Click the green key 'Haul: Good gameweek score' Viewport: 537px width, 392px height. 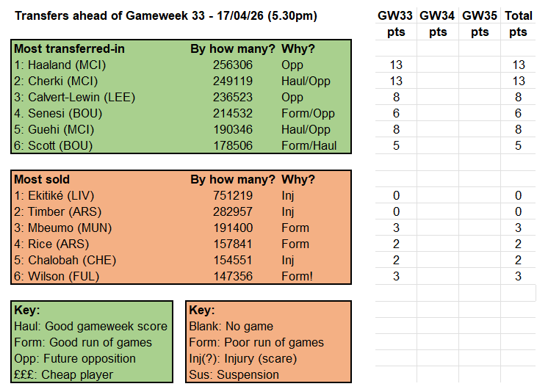[x=90, y=326]
